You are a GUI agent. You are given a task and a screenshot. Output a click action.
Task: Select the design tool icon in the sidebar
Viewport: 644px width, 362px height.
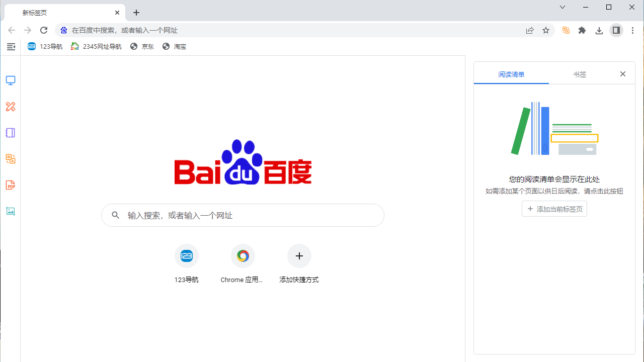point(11,107)
